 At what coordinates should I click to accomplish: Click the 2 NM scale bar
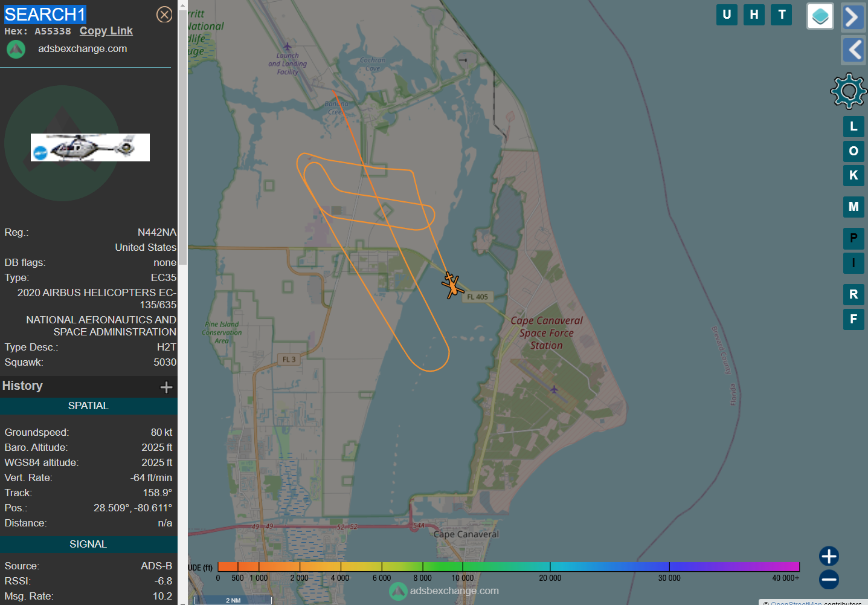pos(233,600)
